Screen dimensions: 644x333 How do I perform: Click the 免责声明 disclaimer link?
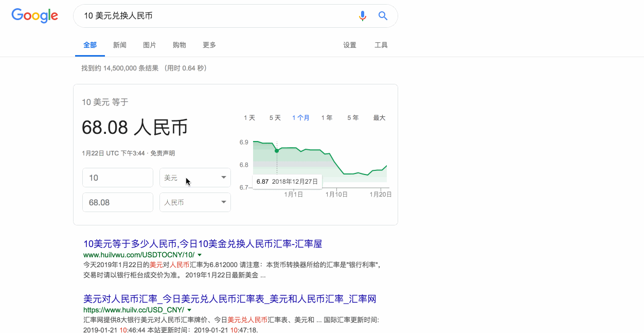[x=163, y=153]
